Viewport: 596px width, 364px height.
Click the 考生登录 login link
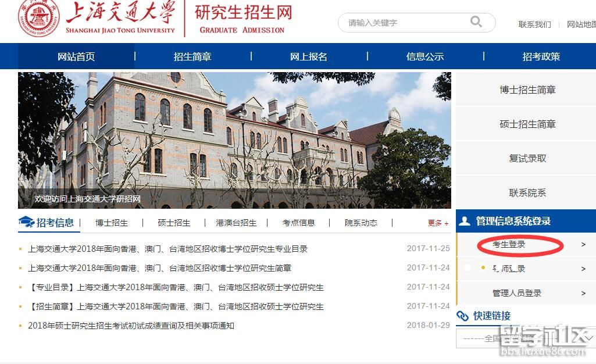coord(509,245)
